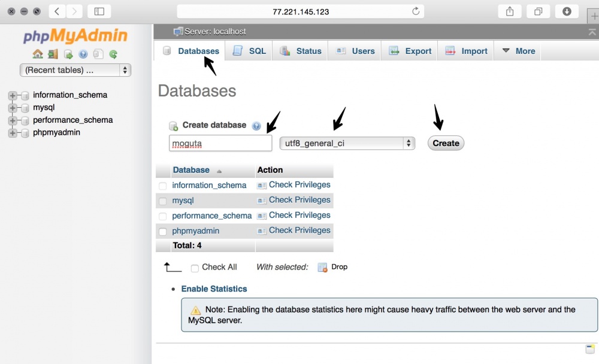This screenshot has height=364, width=599.
Task: Click the database name field containing moguta
Action: coord(220,143)
